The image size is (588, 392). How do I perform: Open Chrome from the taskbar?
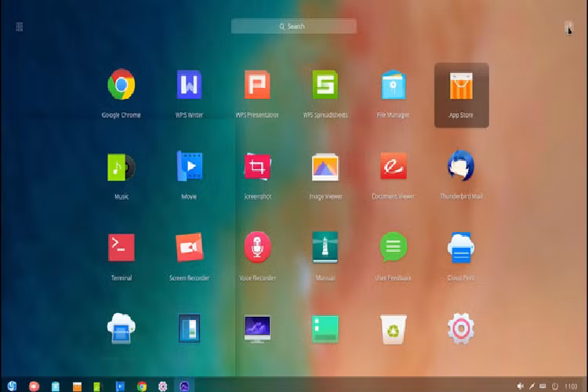coord(142,387)
